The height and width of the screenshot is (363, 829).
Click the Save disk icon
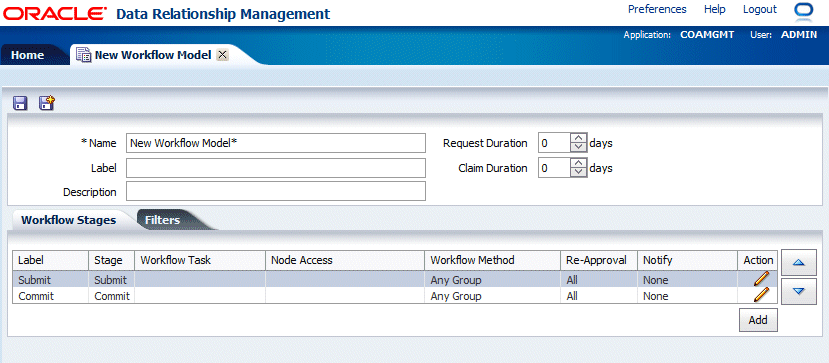(x=20, y=103)
